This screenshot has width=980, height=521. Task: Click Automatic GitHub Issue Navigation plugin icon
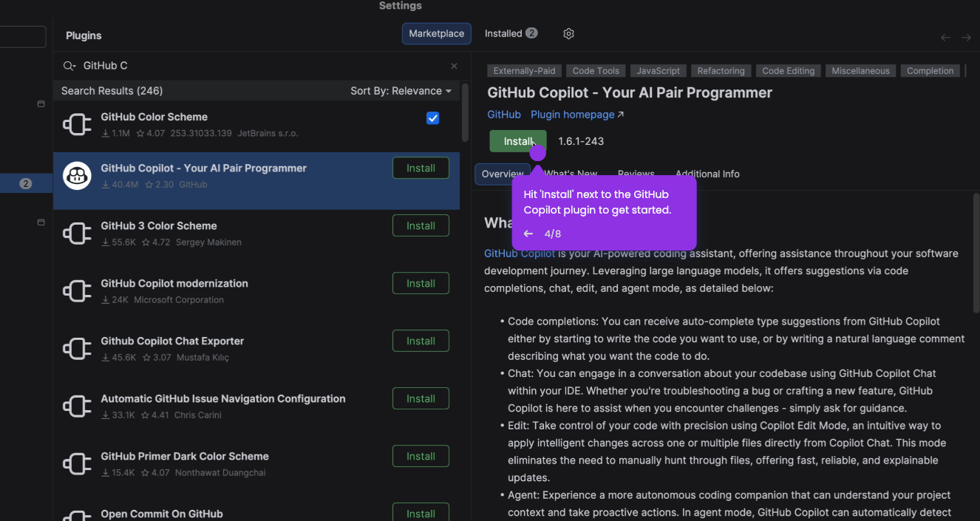click(x=77, y=406)
